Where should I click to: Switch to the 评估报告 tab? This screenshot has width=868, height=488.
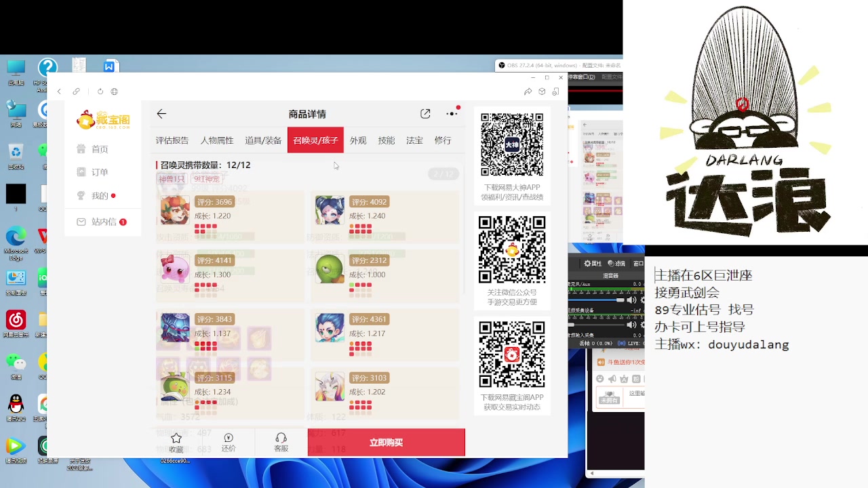pyautogui.click(x=172, y=140)
